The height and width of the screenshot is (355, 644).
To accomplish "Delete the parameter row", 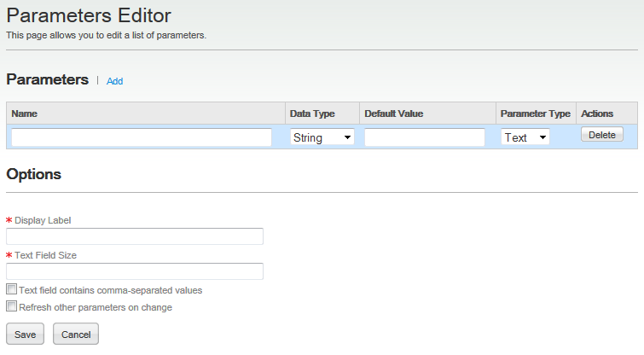I will (x=601, y=135).
